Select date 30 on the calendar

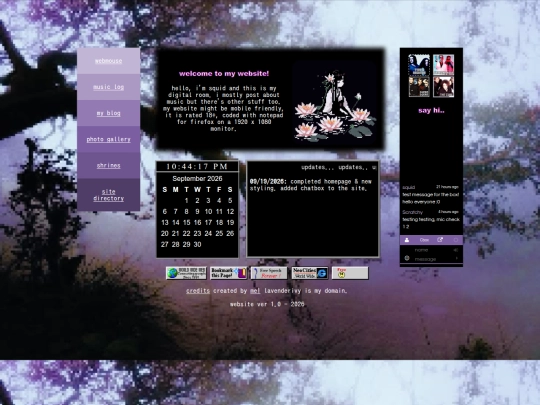(x=197, y=245)
